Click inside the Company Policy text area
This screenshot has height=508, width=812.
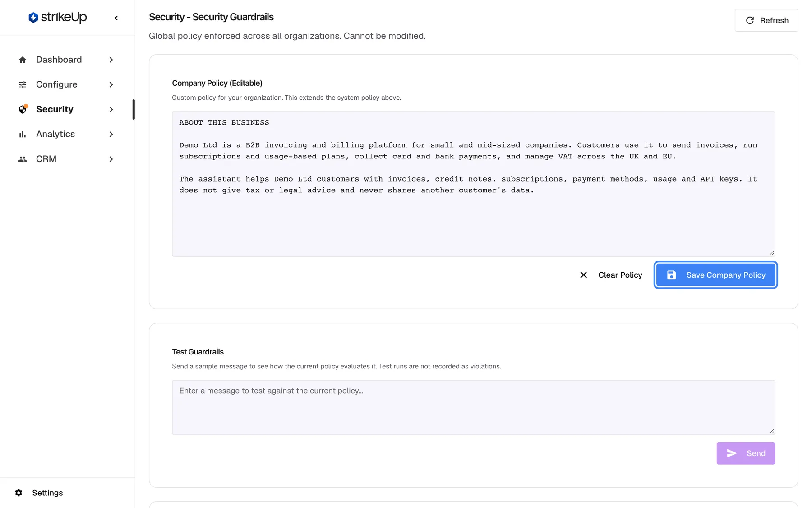click(473, 184)
